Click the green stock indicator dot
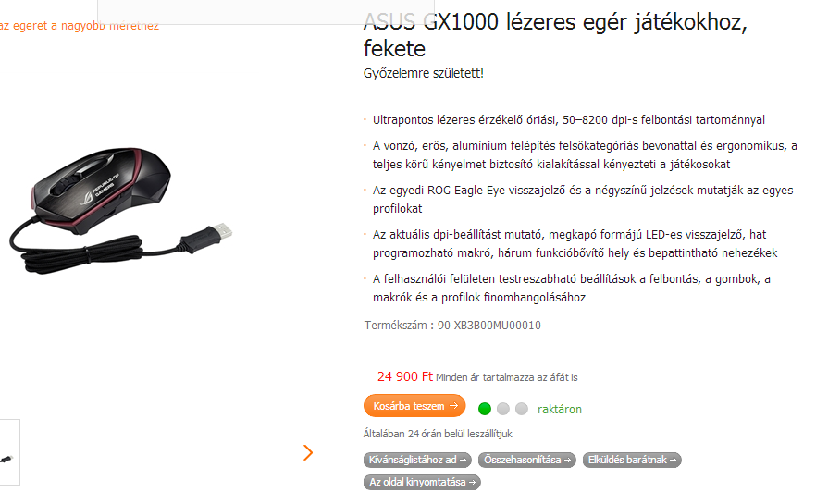 click(x=485, y=409)
